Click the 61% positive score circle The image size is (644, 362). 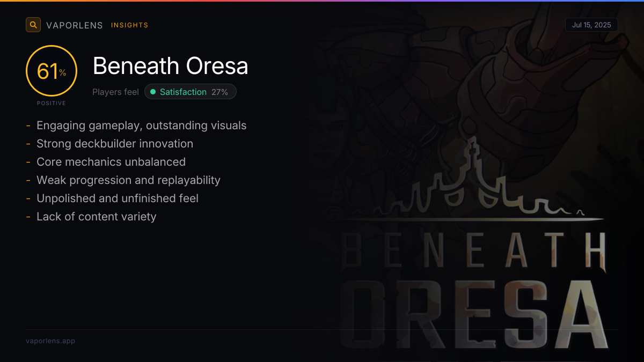tap(52, 71)
